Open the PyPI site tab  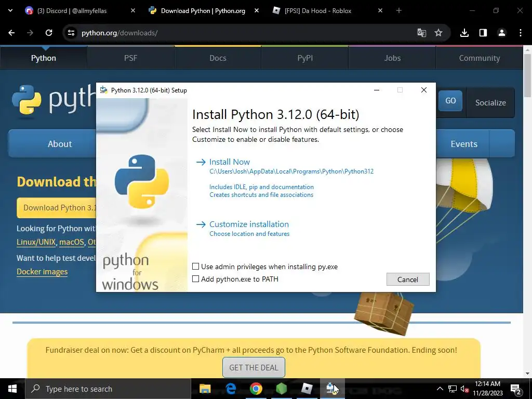pos(305,58)
